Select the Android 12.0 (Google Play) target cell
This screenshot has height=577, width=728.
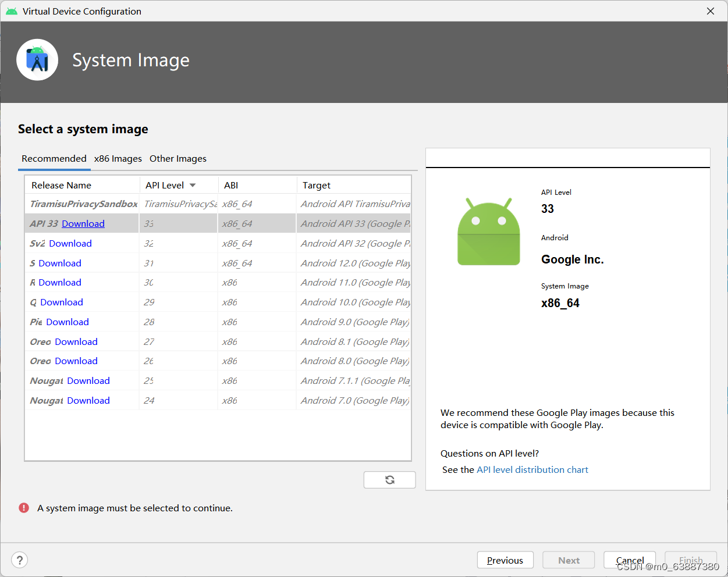pos(354,263)
